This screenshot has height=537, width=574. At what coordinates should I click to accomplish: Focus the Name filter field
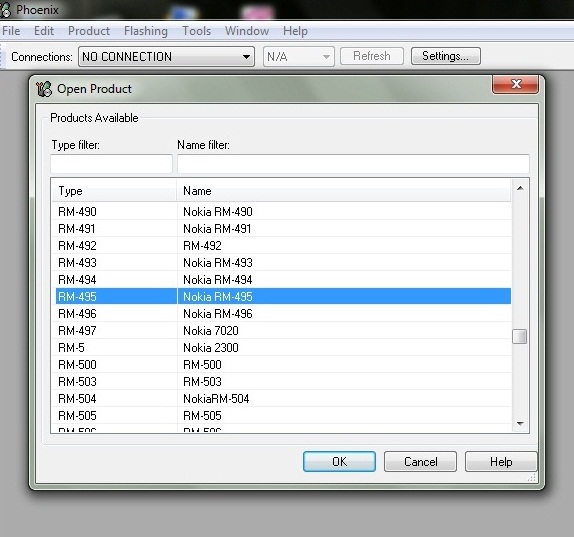353,164
